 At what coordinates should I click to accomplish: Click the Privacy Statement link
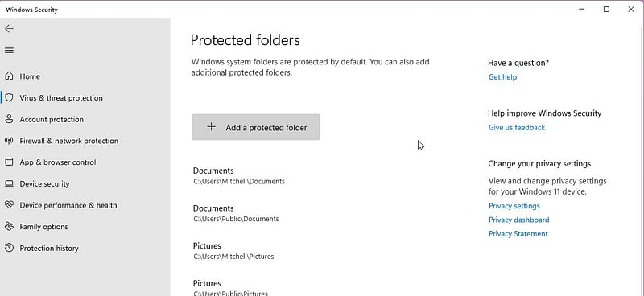[x=518, y=233]
